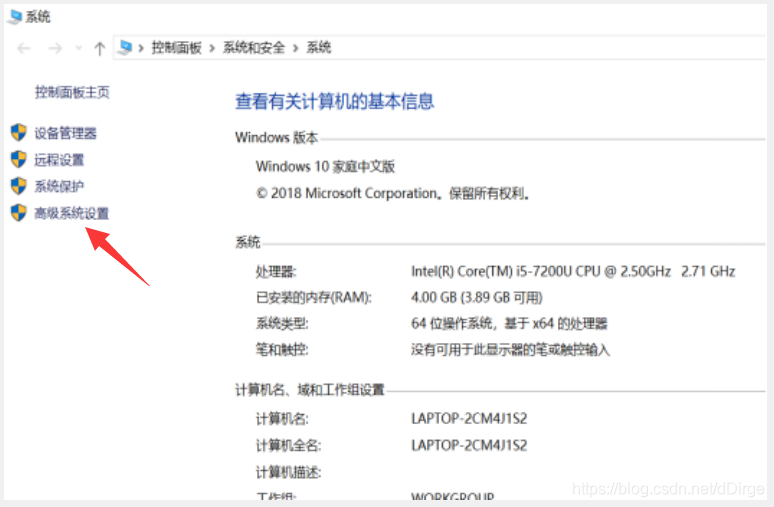Click the 2018 Microsoft Corporation copyright text

393,193
